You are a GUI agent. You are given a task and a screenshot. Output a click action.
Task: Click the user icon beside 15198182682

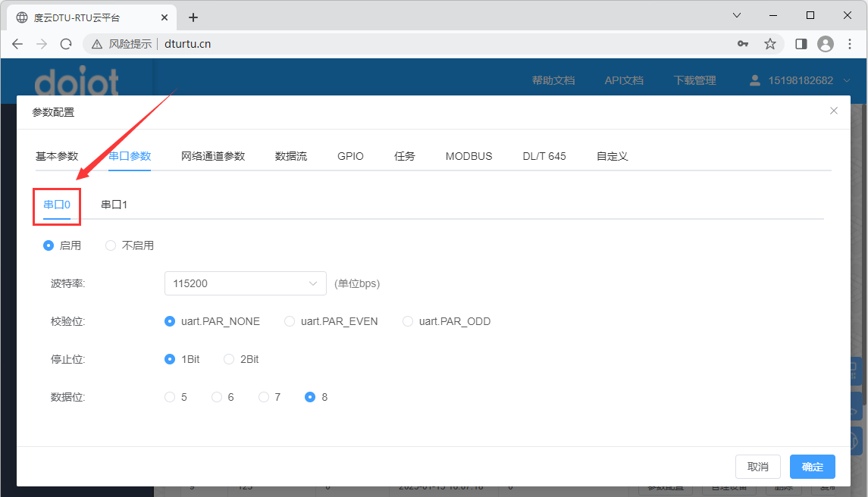tap(754, 80)
